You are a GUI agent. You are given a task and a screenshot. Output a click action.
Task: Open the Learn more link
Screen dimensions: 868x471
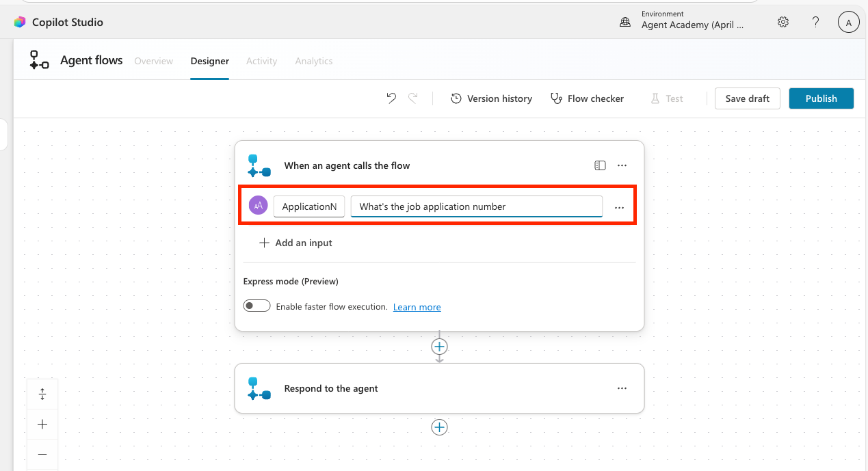417,307
